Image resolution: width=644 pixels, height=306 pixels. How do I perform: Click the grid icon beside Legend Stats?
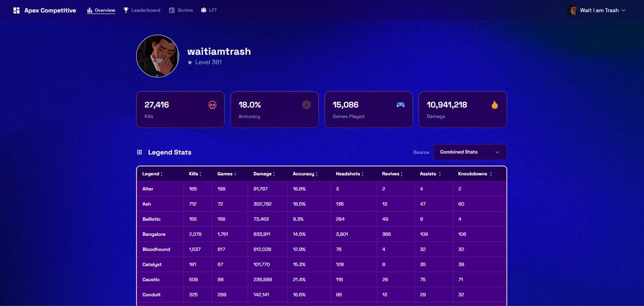tap(140, 152)
